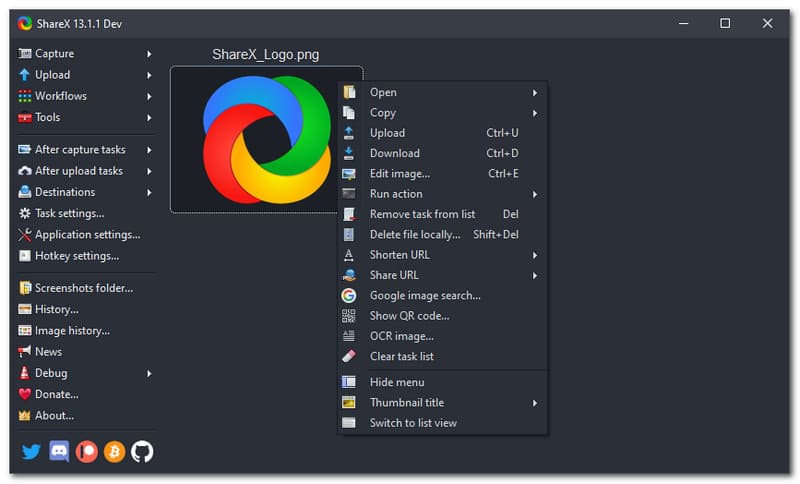Click the Switch to list view icon
Viewport: 800px width, 484px height.
(349, 423)
